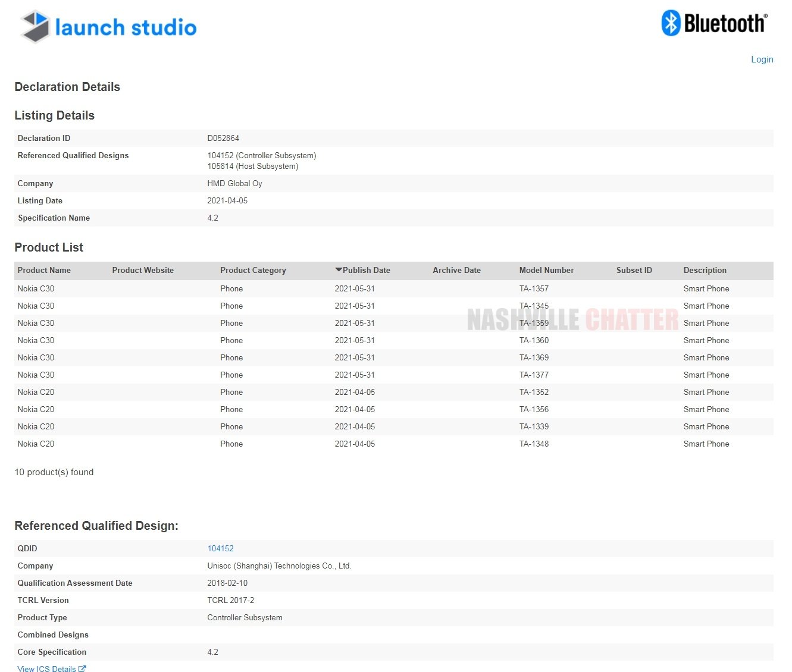Screen dimensions: 792x672
Task: Sort by Description column header
Action: tap(705, 270)
